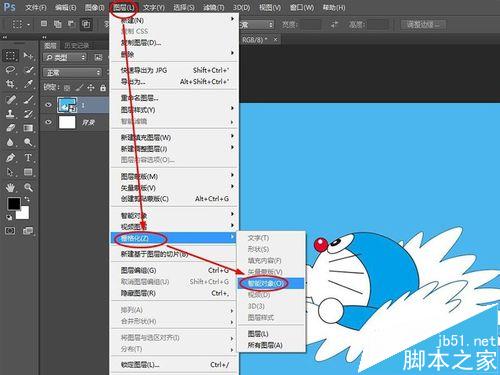Select the Horizontal Type tool
This screenshot has width=500, height=375.
tap(28, 157)
